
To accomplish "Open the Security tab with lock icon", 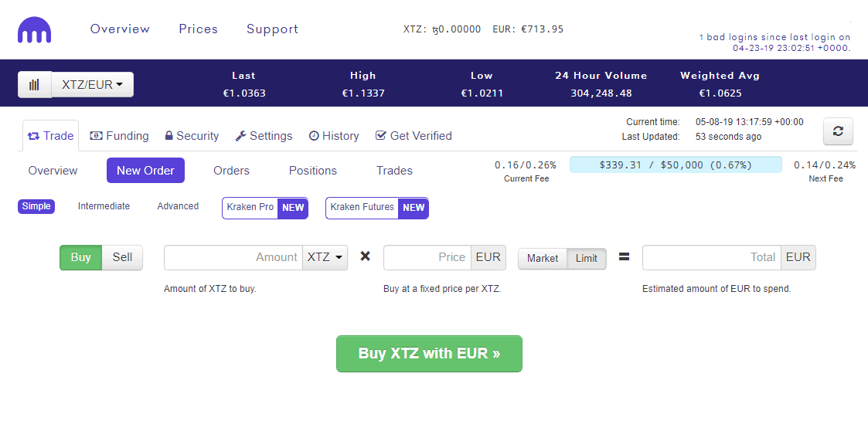I will pos(192,136).
